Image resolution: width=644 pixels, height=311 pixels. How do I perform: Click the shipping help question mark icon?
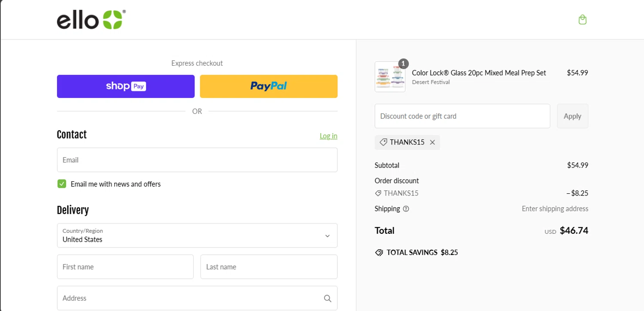tap(406, 209)
